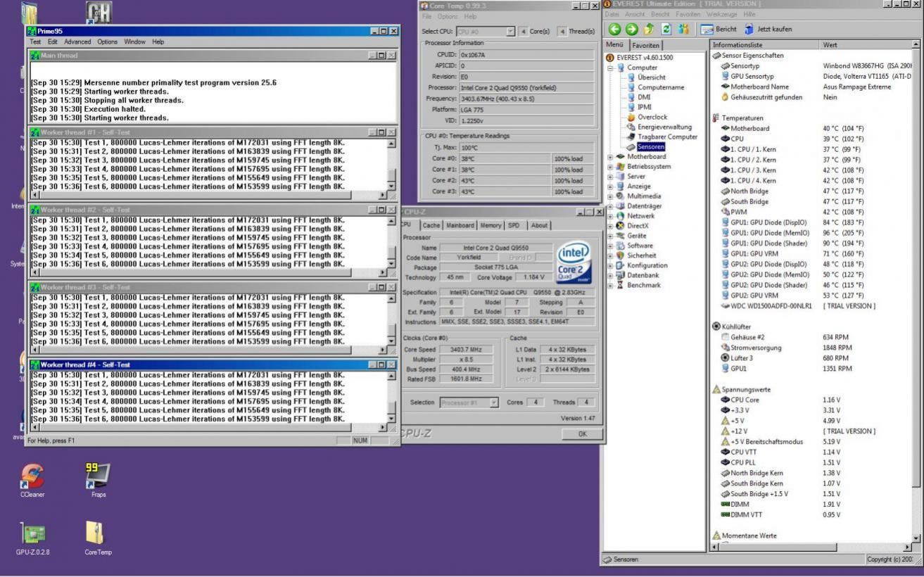Collapse the Computer tree node
Viewport: 924px width, 577px height.
point(610,68)
